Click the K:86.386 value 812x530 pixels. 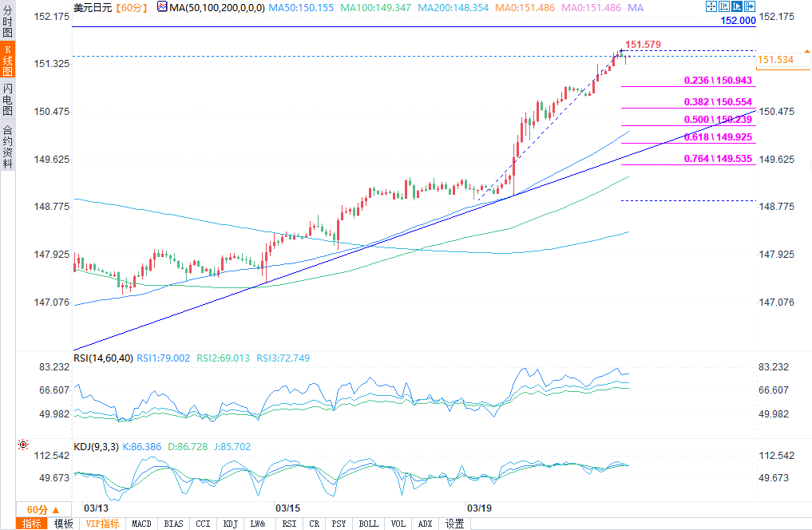tap(142, 447)
